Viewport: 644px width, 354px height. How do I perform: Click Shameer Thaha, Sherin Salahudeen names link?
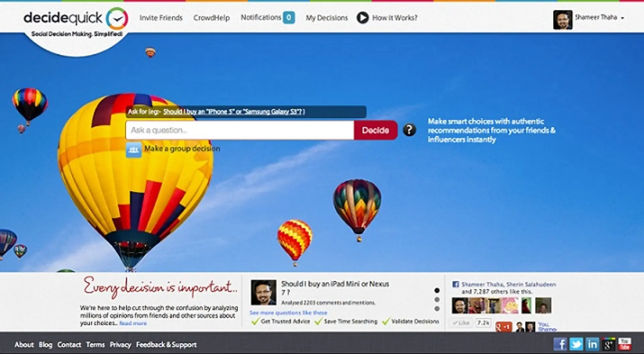(508, 284)
